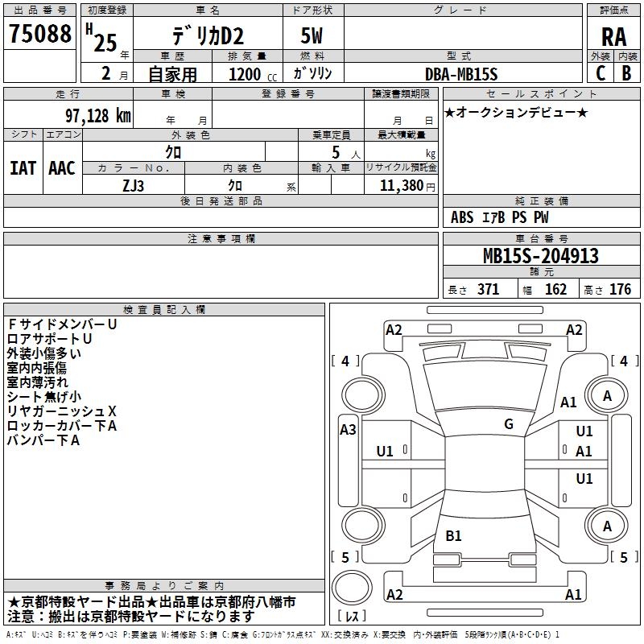Click the overall grade RA

613,37
